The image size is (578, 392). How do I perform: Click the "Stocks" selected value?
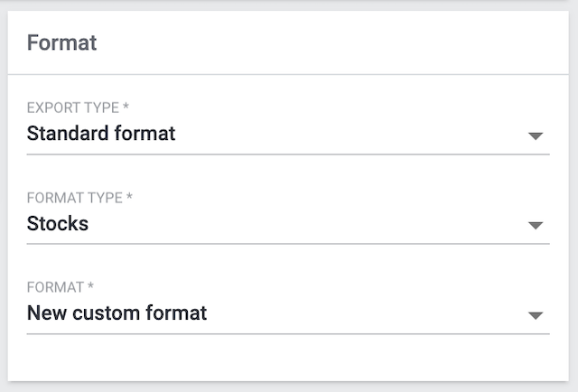pyautogui.click(x=58, y=224)
